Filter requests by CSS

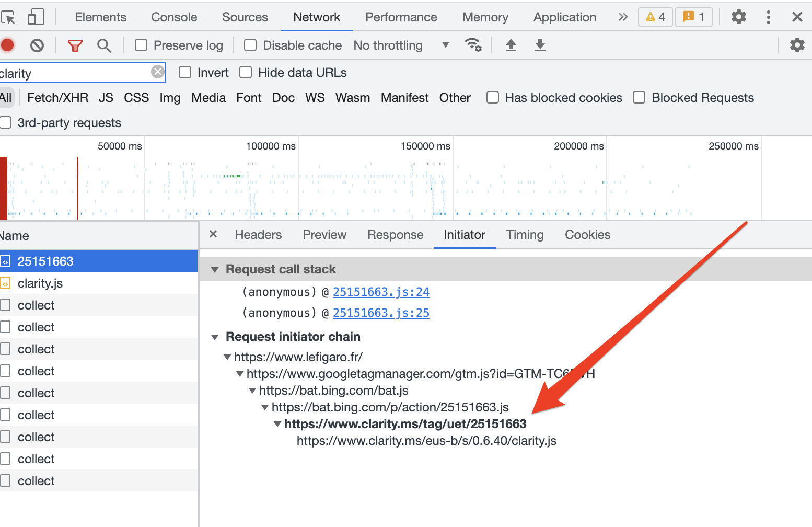click(x=136, y=98)
